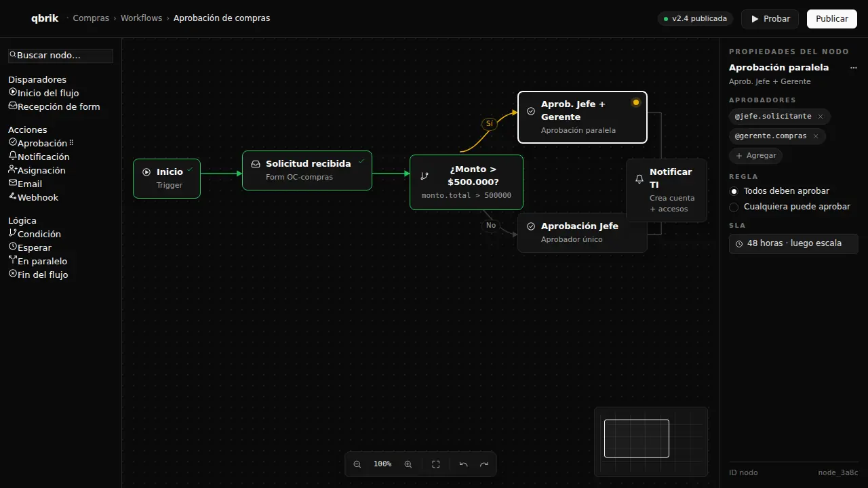Open the v2.4 publicada version badge
Screen dimensions: 868x488
(x=695, y=19)
